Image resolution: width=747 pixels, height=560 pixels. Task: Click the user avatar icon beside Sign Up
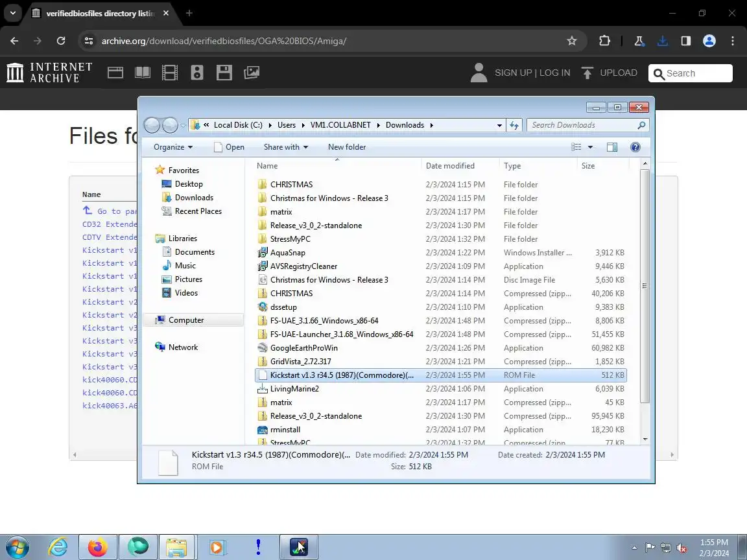(479, 73)
